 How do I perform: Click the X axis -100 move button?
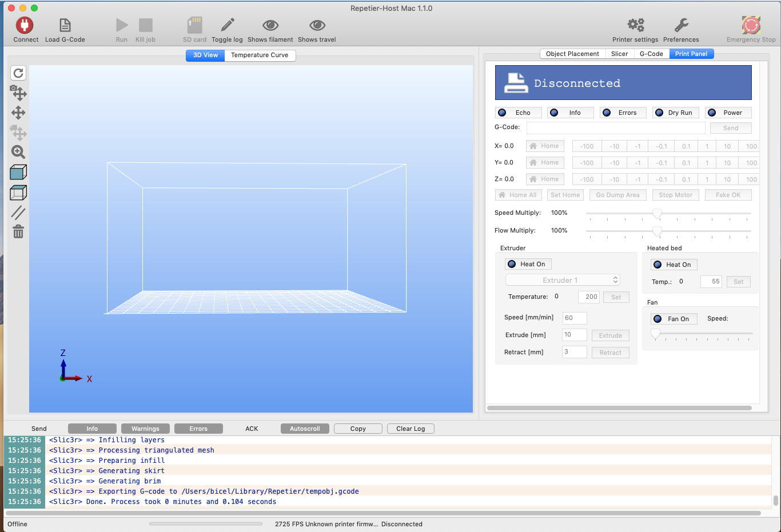click(x=586, y=146)
